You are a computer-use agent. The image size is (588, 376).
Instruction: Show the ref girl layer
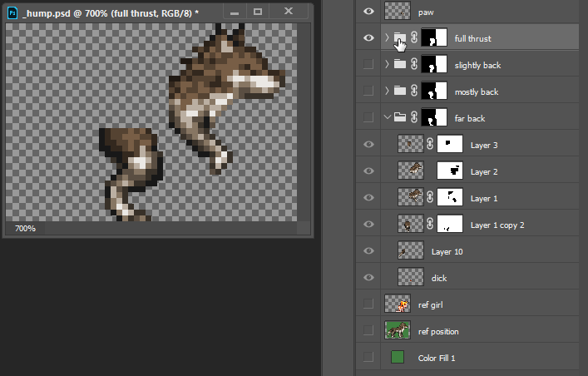coord(369,304)
